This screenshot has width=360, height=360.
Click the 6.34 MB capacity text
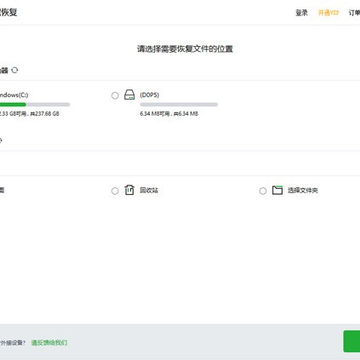tap(169, 114)
